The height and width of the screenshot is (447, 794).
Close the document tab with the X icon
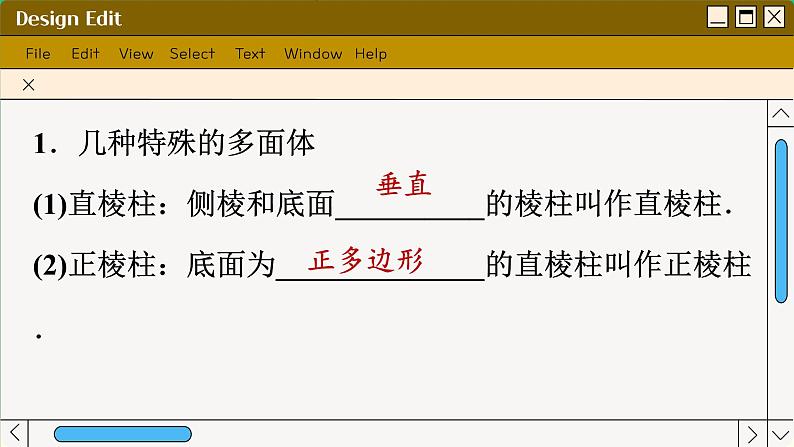point(28,85)
